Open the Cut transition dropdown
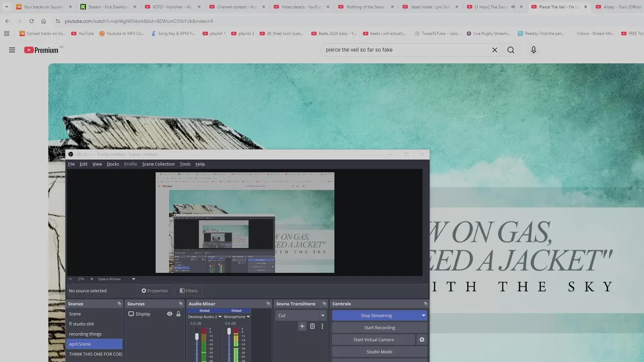This screenshot has height=362, width=644. 301,316
